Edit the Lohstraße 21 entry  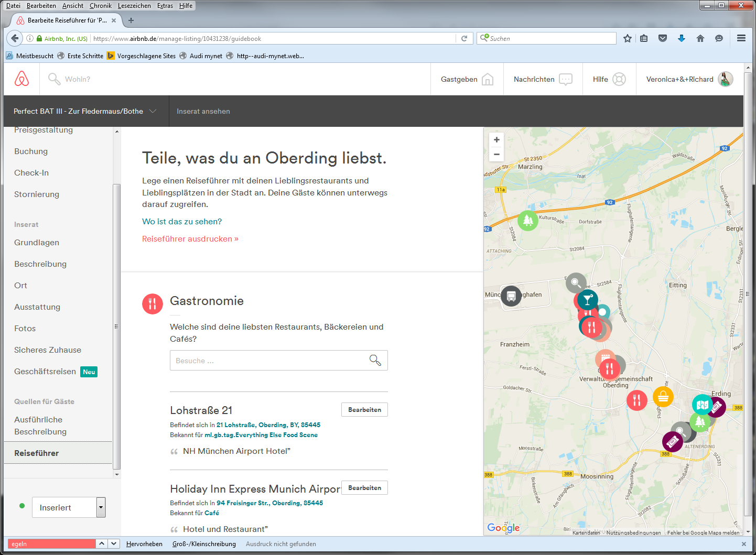pyautogui.click(x=364, y=409)
